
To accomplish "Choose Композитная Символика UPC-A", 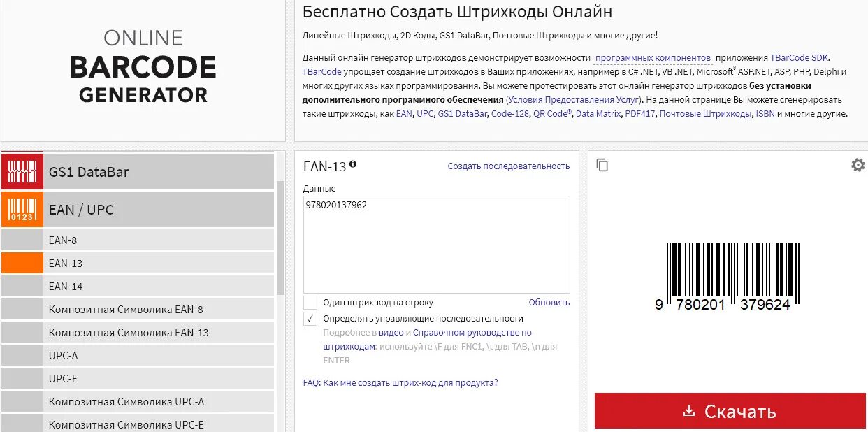I will click(138, 401).
